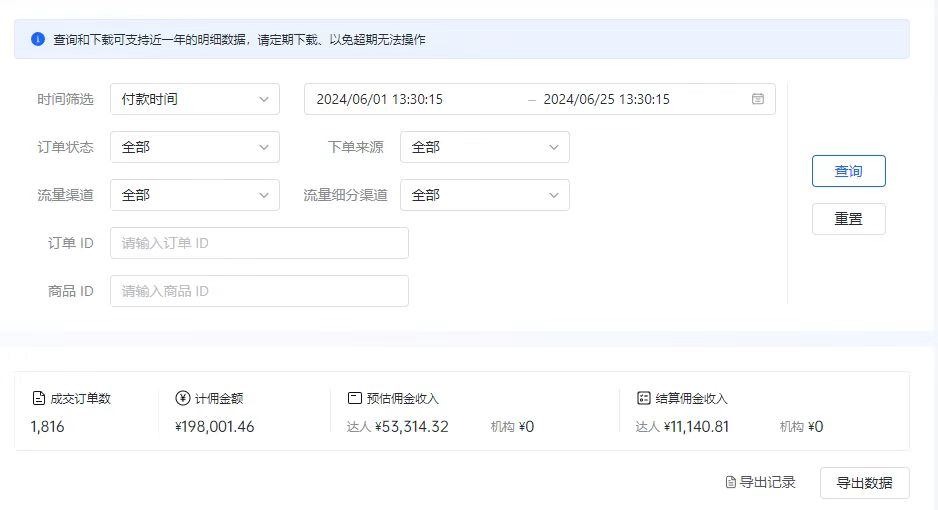The height and width of the screenshot is (510, 938).
Task: Click the 导出数据 button
Action: (864, 483)
